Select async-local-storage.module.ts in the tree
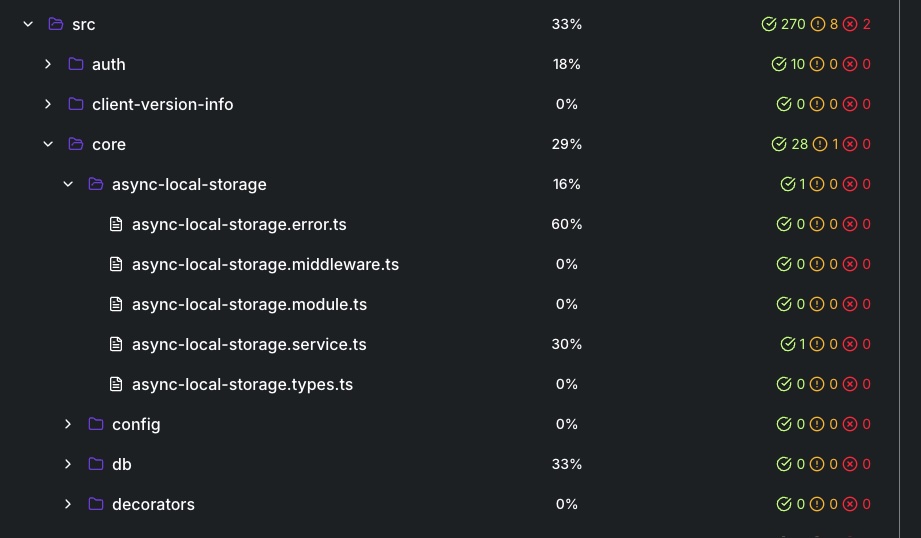Viewport: 921px width, 538px height. coord(249,304)
